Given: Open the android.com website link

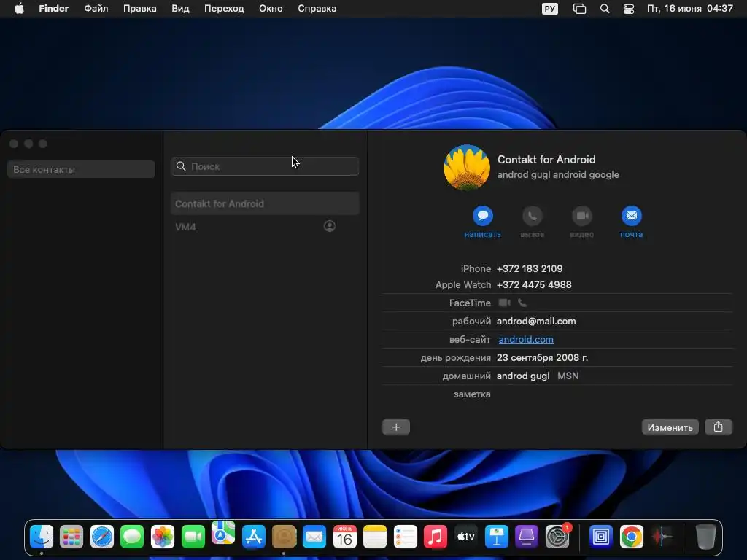Looking at the screenshot, I should click(x=526, y=340).
